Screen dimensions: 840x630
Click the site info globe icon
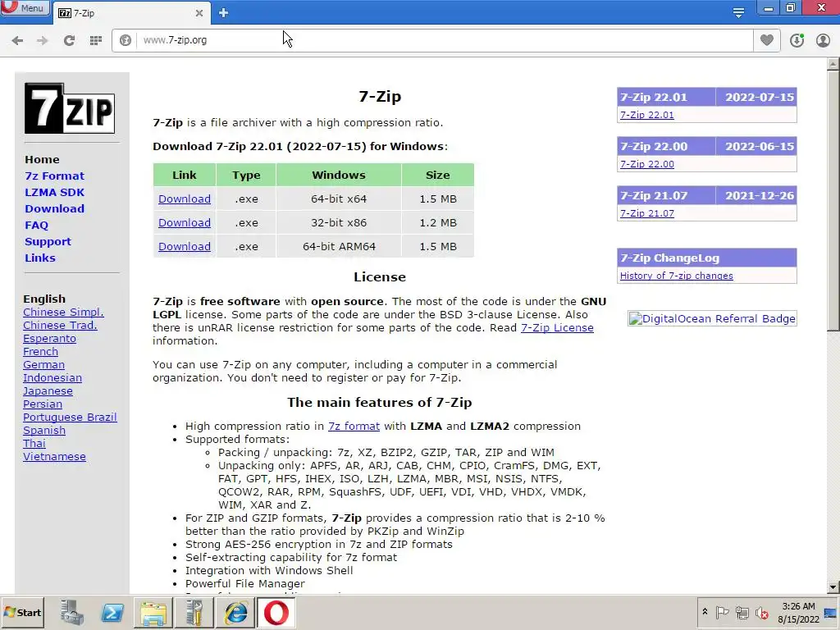pos(126,40)
